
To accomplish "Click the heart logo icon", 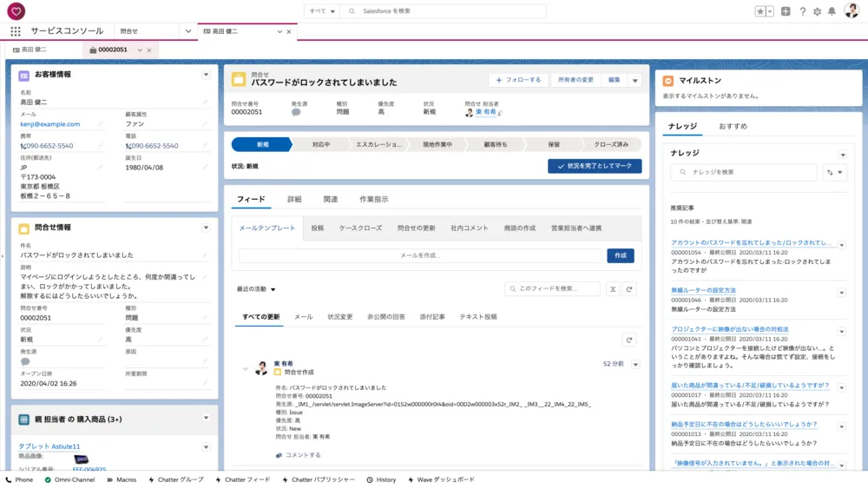I will pos(16,11).
